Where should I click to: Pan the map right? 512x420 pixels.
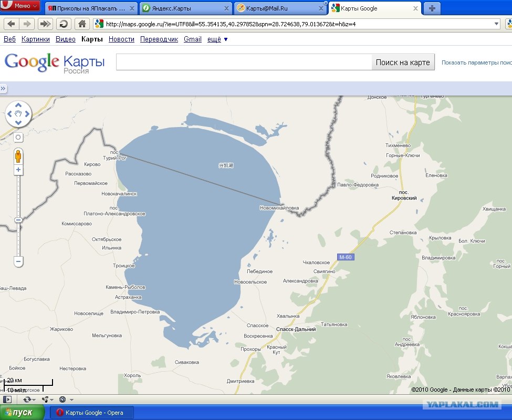point(27,114)
